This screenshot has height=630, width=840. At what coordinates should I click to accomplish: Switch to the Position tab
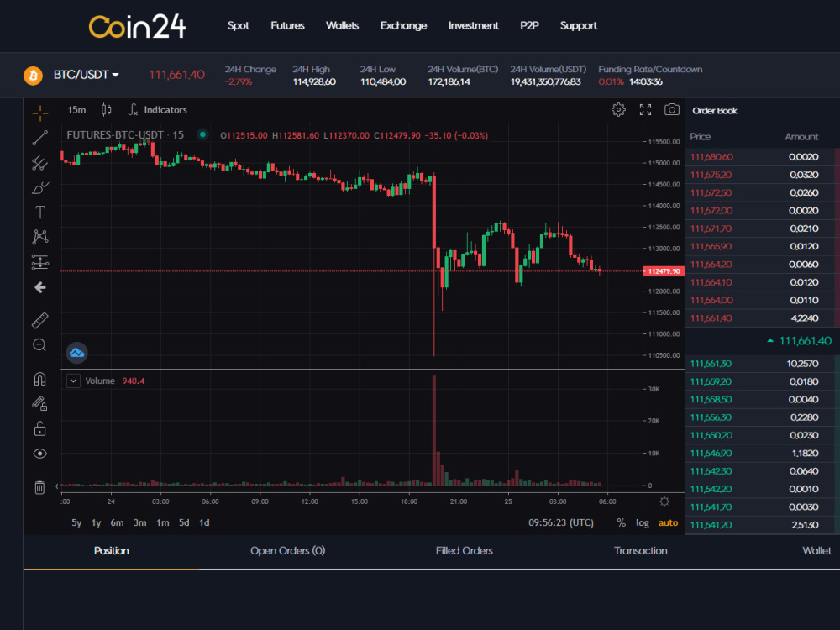point(112,551)
